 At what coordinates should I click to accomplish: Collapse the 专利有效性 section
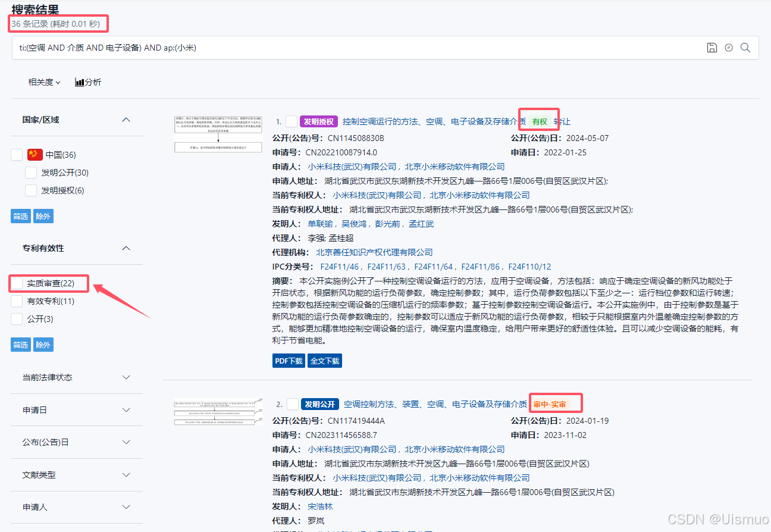[x=126, y=248]
